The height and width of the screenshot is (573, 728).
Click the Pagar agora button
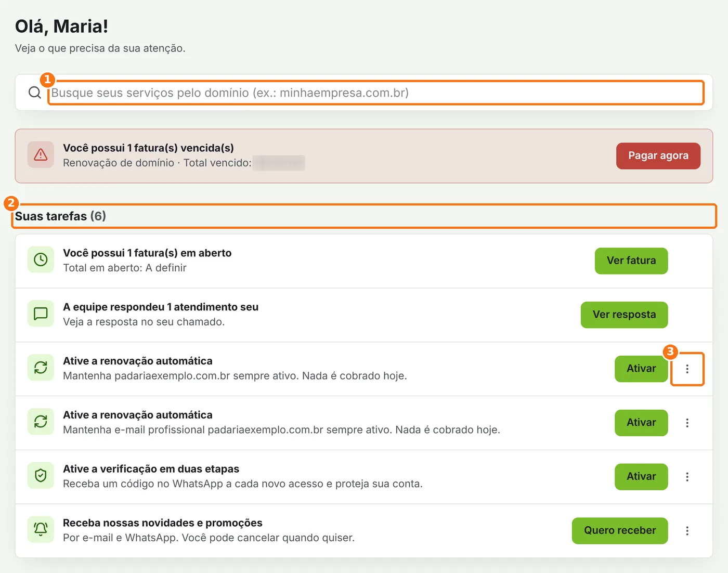(x=658, y=156)
